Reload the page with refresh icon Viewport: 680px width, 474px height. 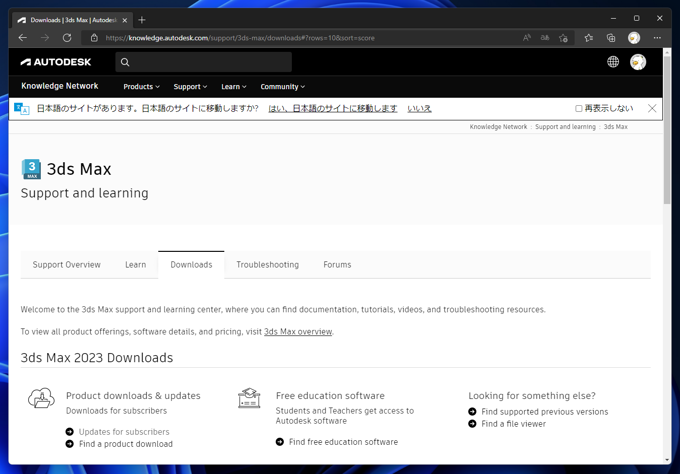pos(67,38)
